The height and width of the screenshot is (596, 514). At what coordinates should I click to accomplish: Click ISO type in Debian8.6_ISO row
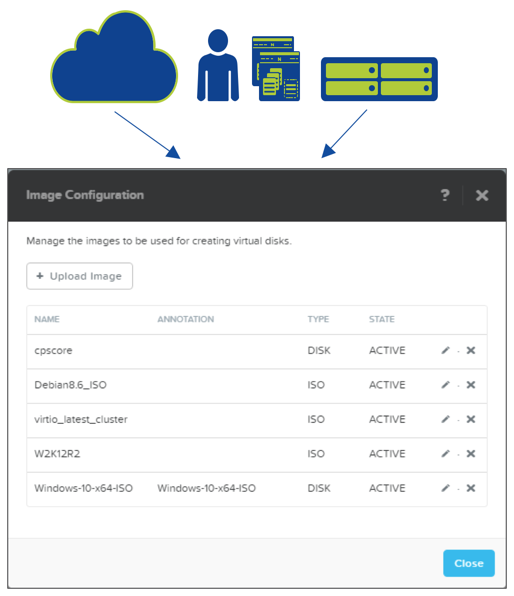point(316,385)
